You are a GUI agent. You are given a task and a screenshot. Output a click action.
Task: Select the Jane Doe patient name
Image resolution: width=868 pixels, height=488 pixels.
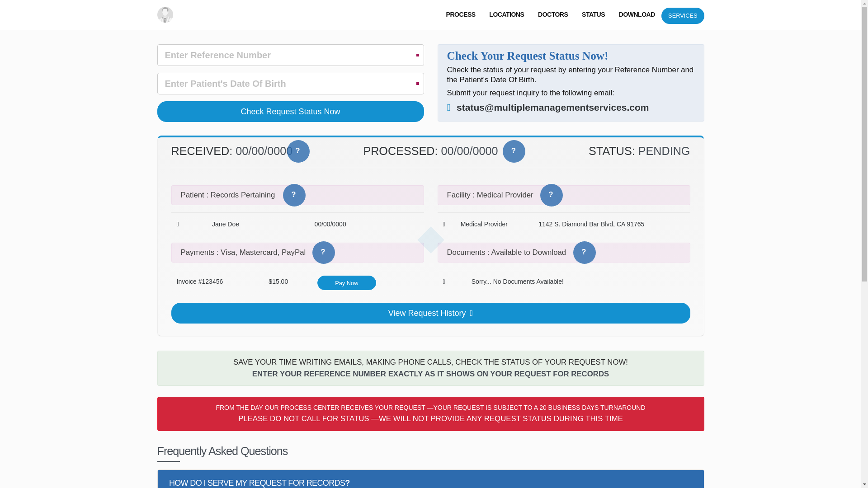point(226,224)
